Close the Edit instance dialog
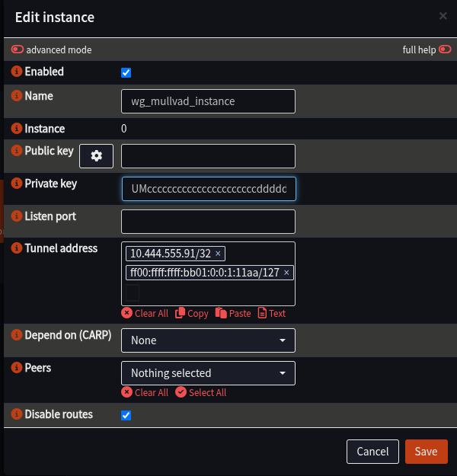This screenshot has width=457, height=476. [443, 16]
